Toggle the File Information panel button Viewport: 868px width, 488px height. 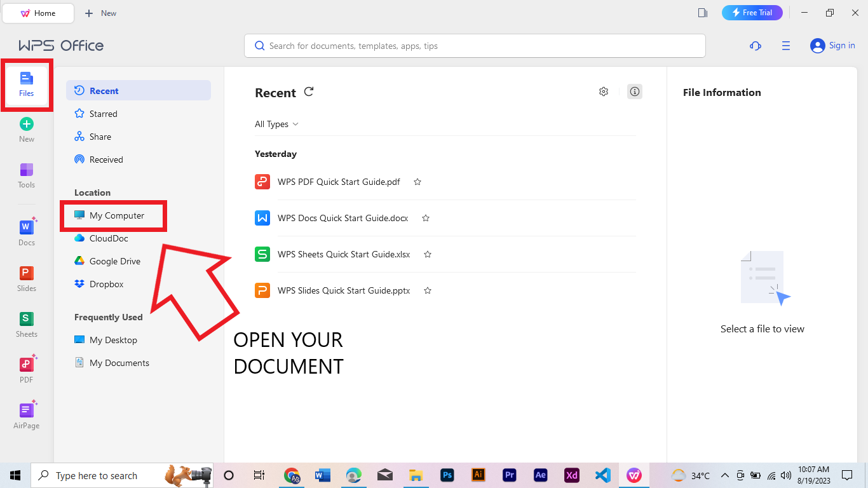(634, 91)
